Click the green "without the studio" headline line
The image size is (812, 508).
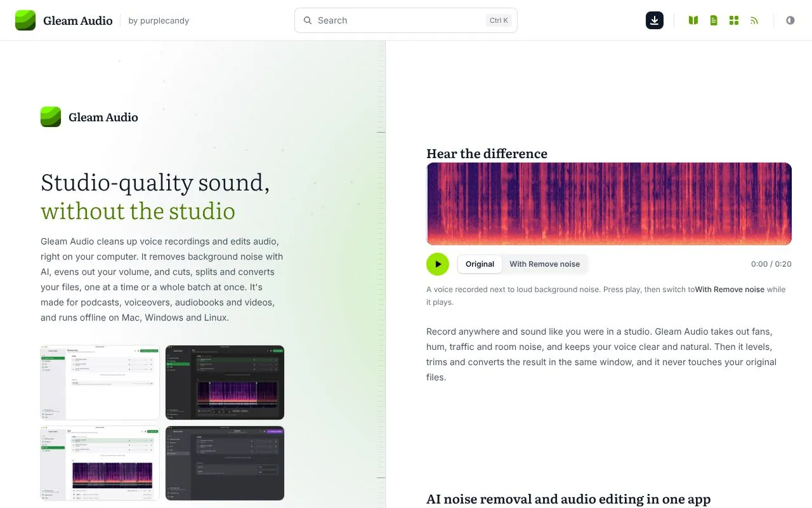pyautogui.click(x=138, y=211)
